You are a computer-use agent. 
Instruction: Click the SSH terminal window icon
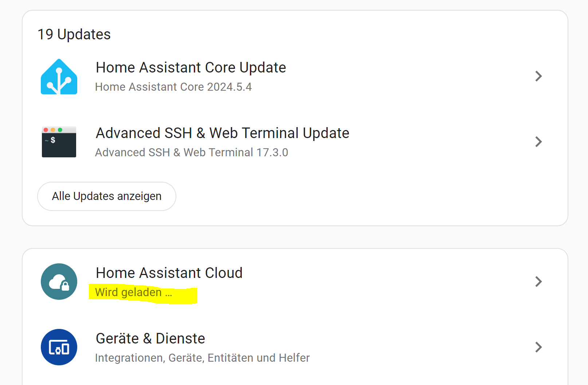[x=59, y=142]
